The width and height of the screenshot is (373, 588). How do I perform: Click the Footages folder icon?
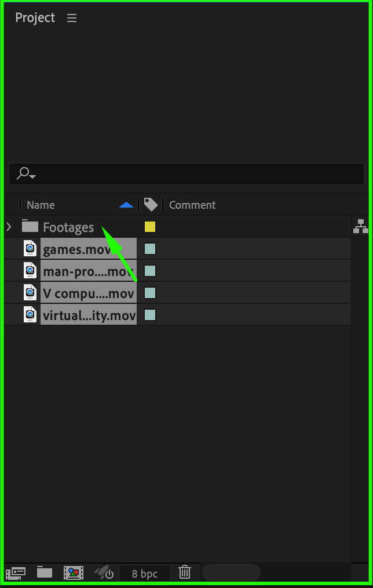[30, 227]
